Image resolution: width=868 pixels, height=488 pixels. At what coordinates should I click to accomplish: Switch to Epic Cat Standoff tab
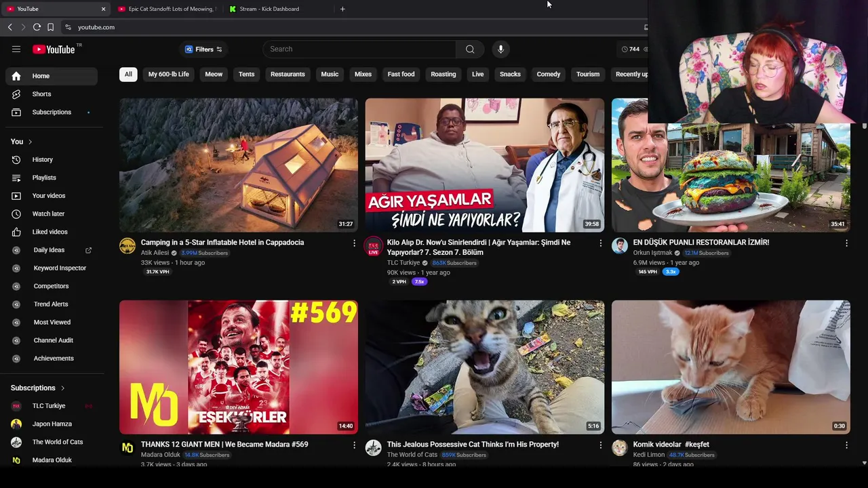(x=166, y=9)
